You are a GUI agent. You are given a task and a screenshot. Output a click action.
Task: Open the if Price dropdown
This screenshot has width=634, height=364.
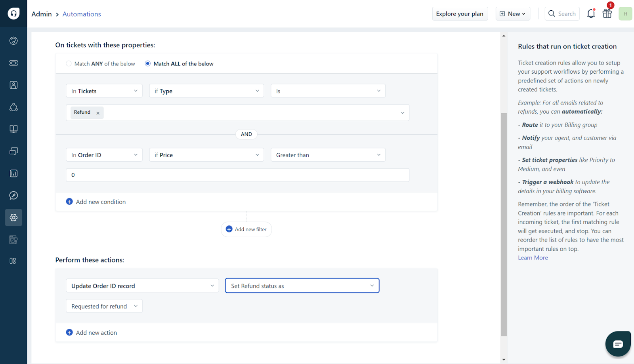206,155
